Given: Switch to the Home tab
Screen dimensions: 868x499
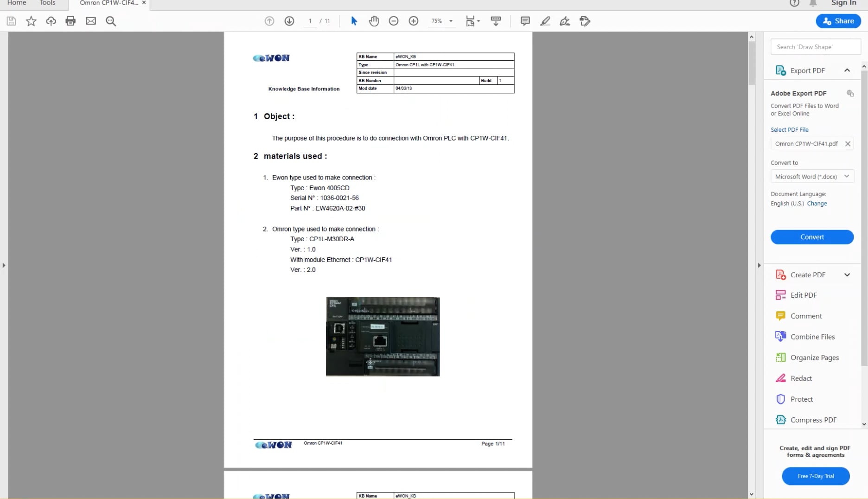Looking at the screenshot, I should [17, 3].
